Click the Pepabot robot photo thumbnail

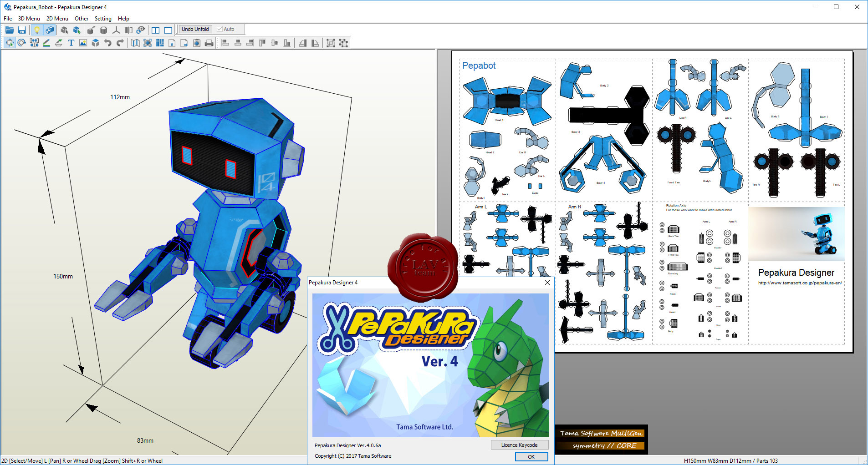796,234
